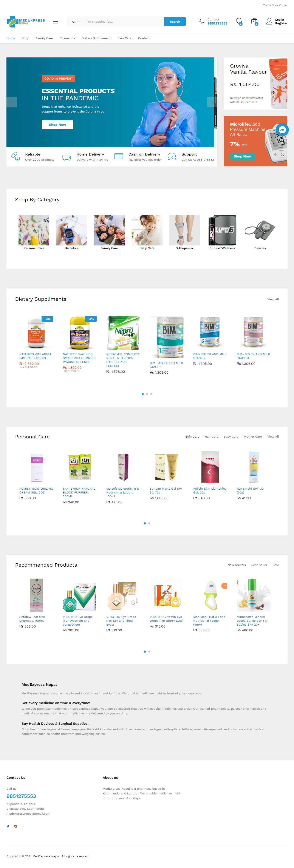Expand the All categories search dropdown
The width and height of the screenshot is (294, 868).
75,22
